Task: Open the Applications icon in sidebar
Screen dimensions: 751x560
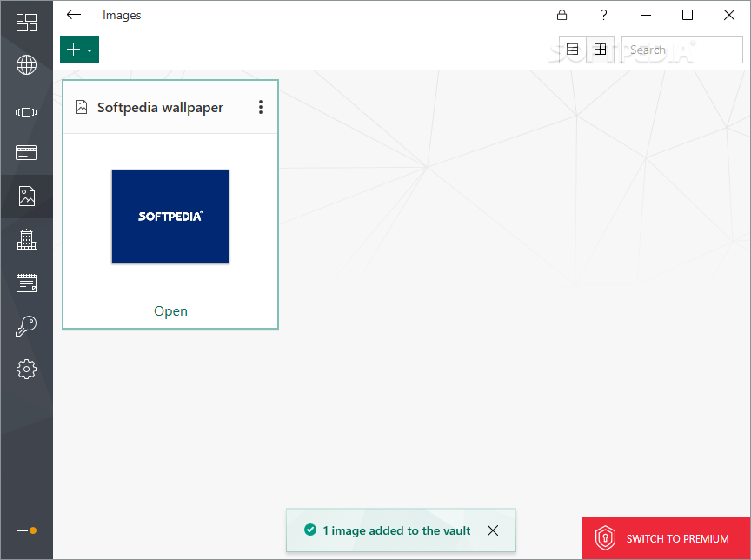Action: (x=26, y=112)
